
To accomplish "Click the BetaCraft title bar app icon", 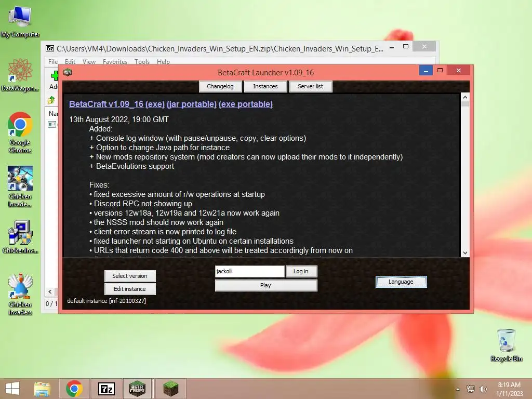I will [68, 72].
